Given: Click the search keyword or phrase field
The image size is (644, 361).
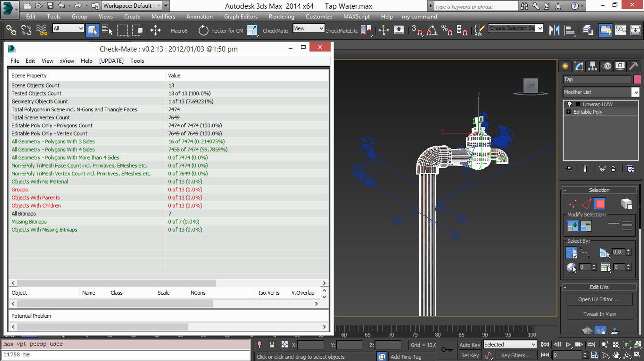Looking at the screenshot, I should [x=476, y=6].
